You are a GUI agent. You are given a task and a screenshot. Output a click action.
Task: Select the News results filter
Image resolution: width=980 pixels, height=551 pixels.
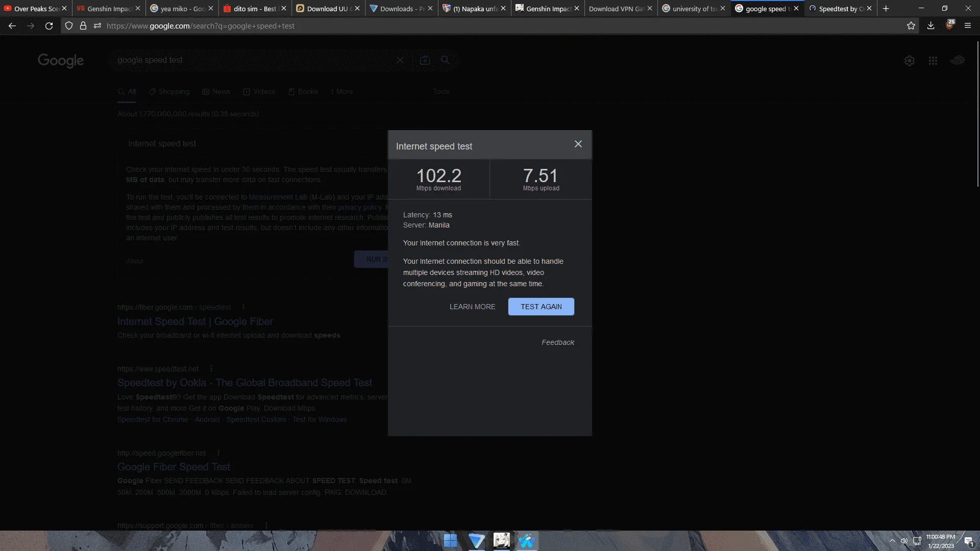click(x=216, y=92)
